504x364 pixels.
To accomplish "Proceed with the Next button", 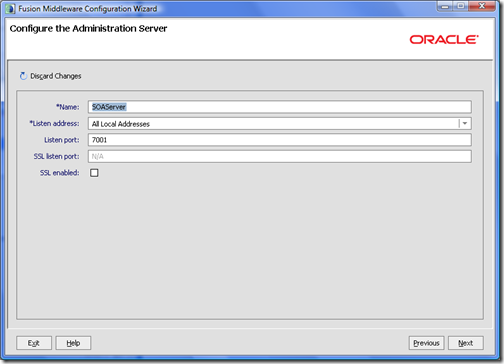I will tap(466, 343).
